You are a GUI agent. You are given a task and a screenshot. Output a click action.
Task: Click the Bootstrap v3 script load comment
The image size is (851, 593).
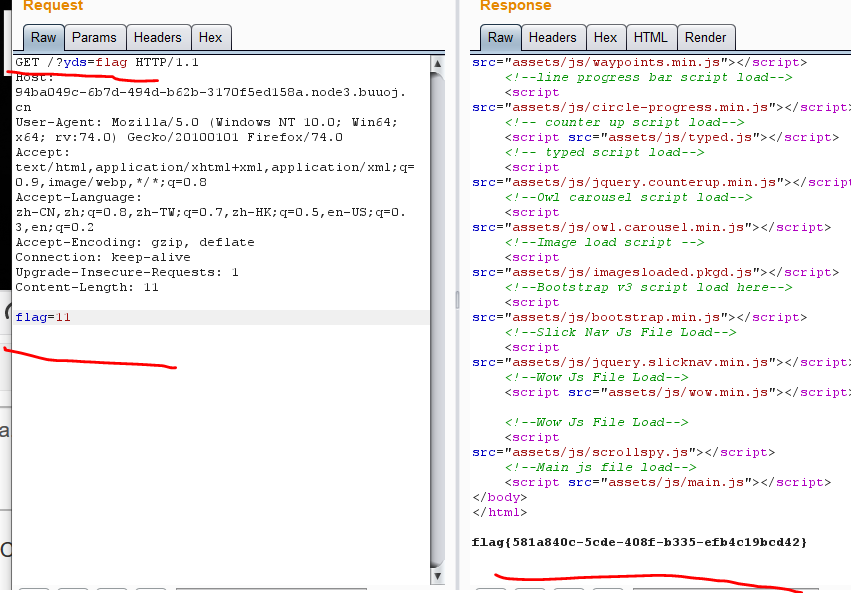[649, 288]
